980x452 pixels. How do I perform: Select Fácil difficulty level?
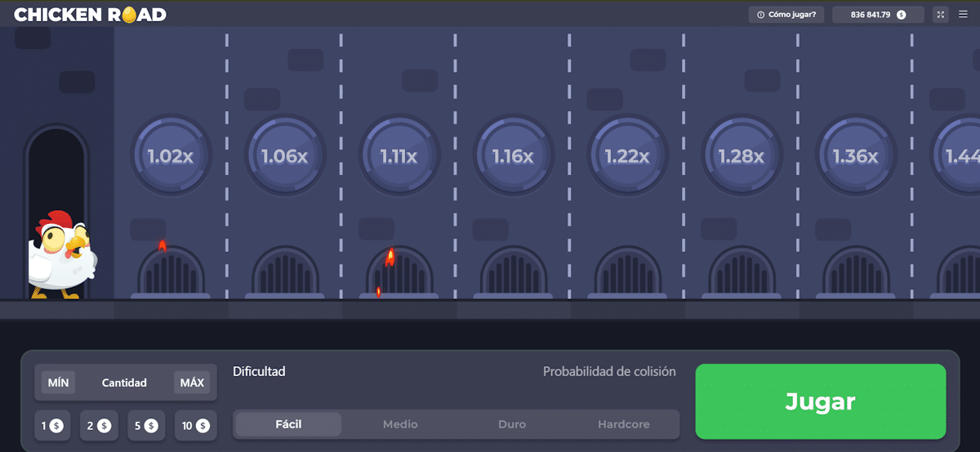point(288,424)
